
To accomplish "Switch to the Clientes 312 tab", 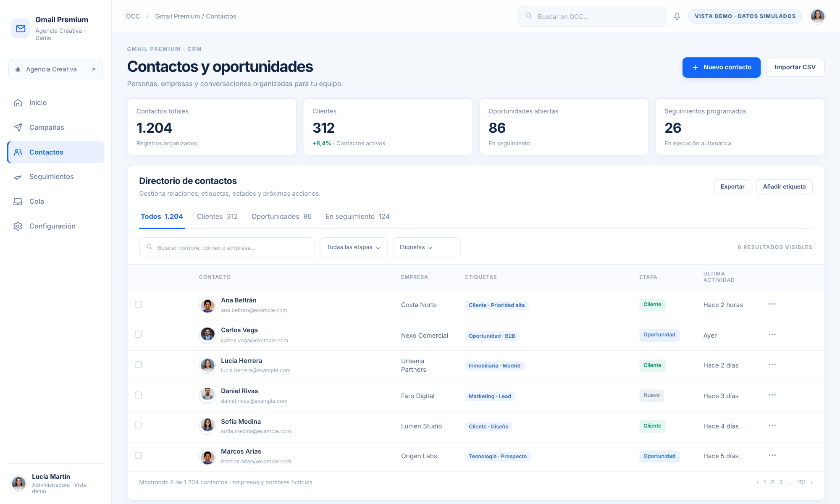I will [x=217, y=217].
